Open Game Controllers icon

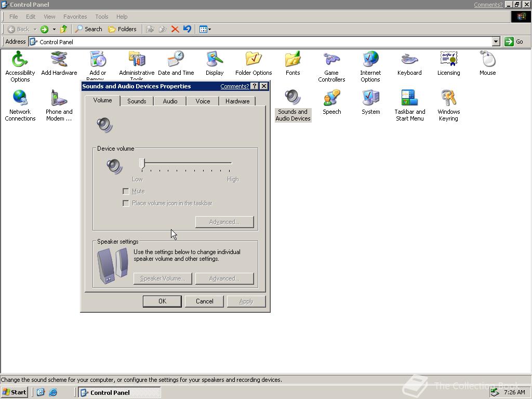pyautogui.click(x=331, y=66)
